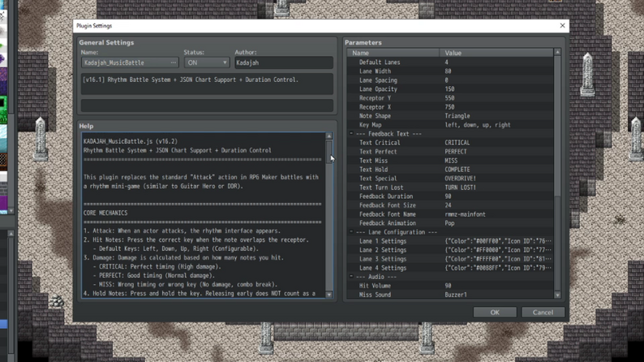Select the Hit Volume parameter

450,286
